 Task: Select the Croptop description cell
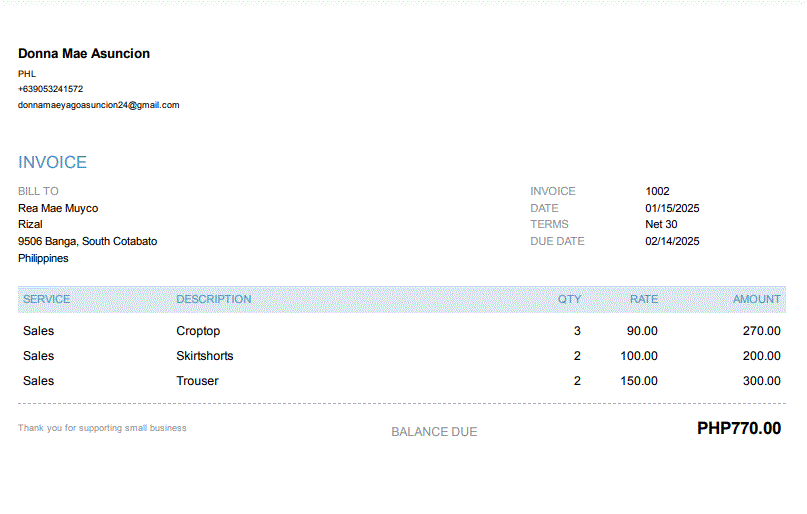coord(198,331)
